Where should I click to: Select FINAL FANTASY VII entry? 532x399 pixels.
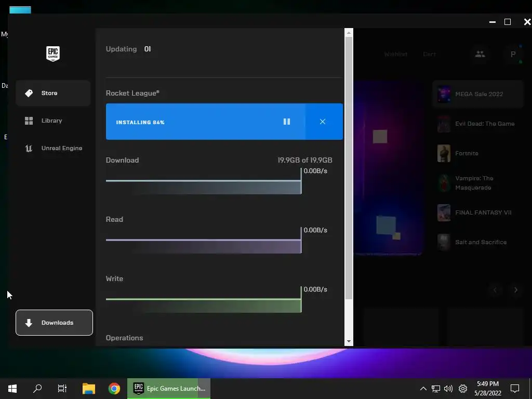pos(478,212)
